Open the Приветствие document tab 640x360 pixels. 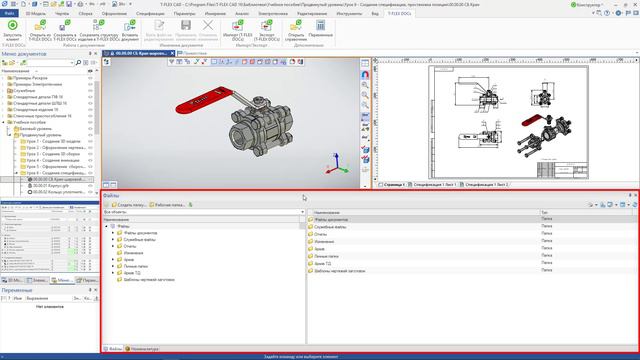tap(192, 53)
